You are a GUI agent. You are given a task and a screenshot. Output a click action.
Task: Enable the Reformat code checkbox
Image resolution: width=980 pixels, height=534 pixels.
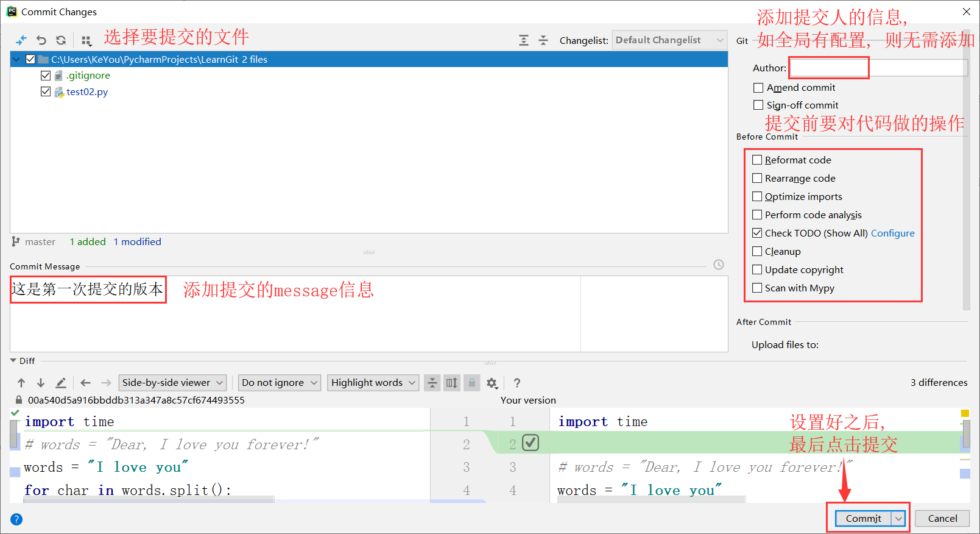[757, 160]
